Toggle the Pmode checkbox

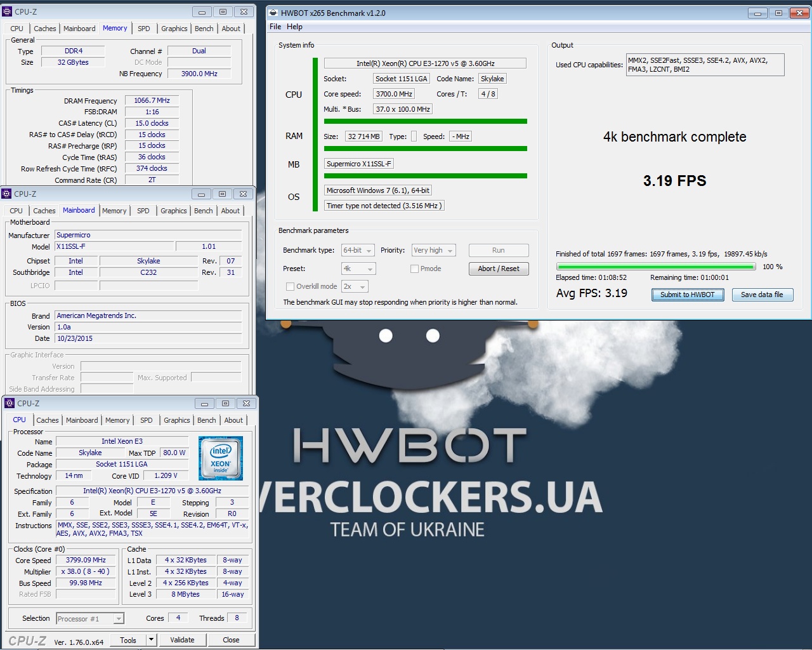point(414,269)
